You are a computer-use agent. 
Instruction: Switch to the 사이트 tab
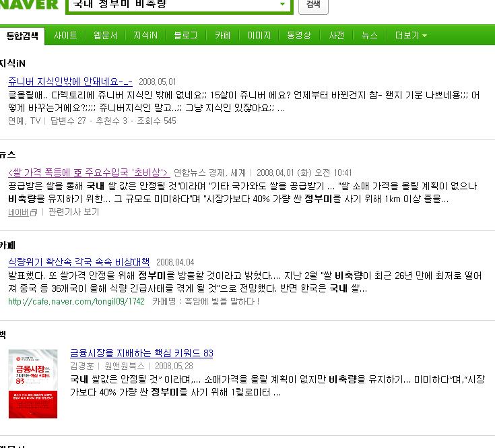tap(65, 35)
